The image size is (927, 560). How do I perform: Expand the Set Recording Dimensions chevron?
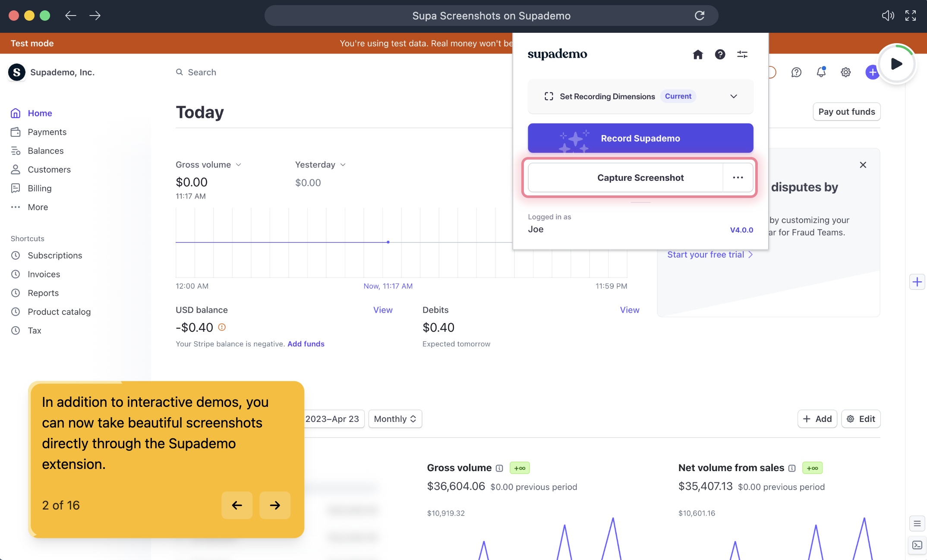[x=734, y=96]
